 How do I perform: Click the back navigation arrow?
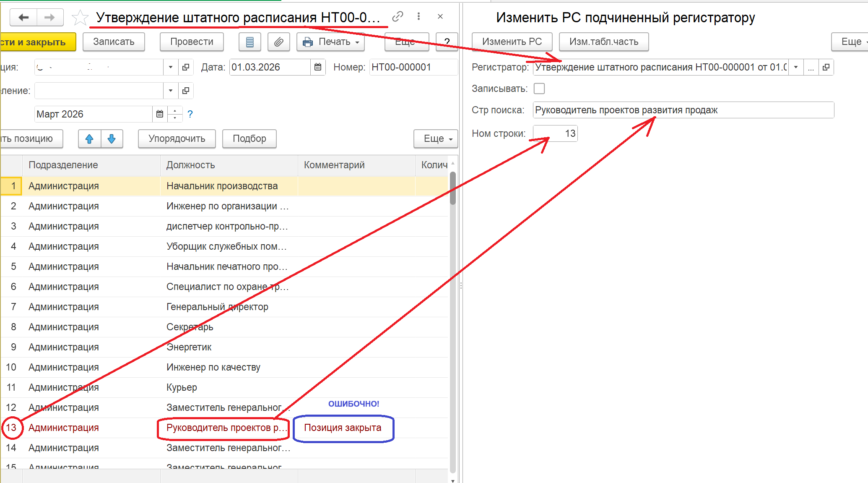click(x=23, y=17)
